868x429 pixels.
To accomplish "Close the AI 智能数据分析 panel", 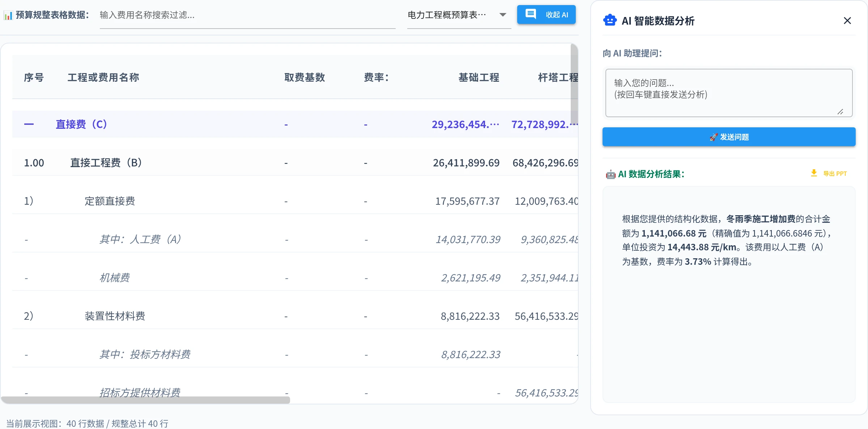I will pos(847,21).
